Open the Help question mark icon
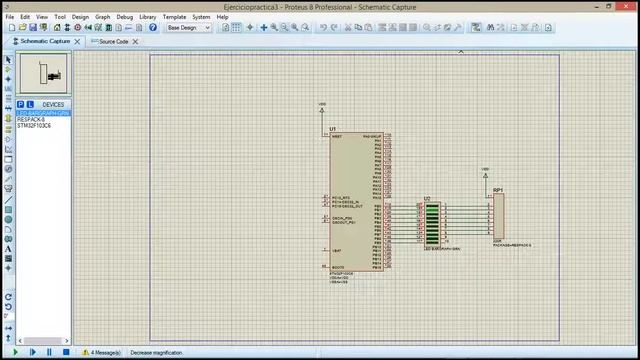Image resolution: width=640 pixels, height=360 pixels. tap(153, 27)
